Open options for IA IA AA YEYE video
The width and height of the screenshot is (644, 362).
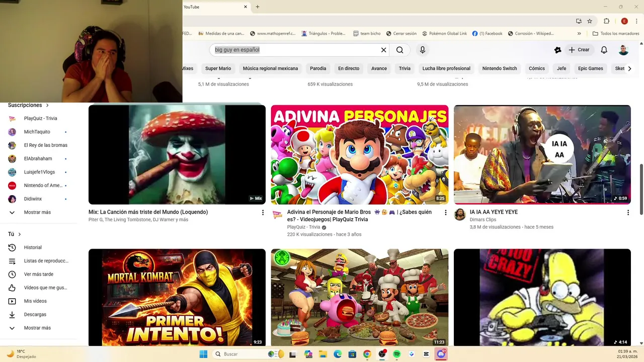628,213
